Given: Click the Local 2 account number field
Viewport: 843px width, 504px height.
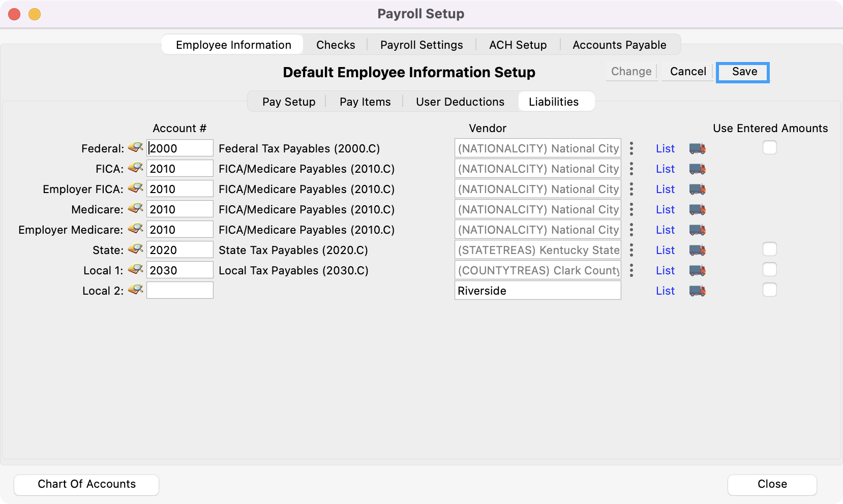Looking at the screenshot, I should coord(180,291).
